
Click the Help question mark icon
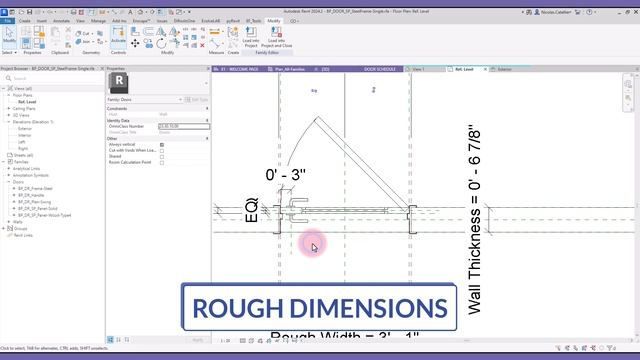click(x=589, y=12)
